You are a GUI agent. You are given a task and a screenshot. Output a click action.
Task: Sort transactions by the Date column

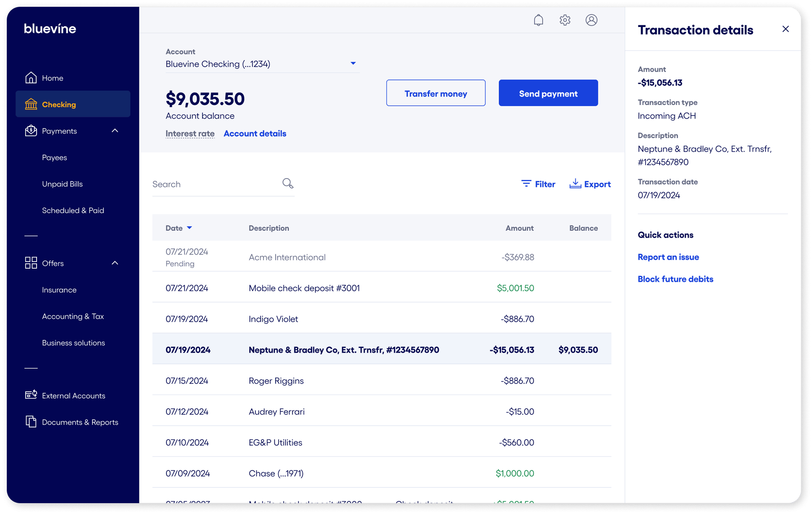[179, 228]
